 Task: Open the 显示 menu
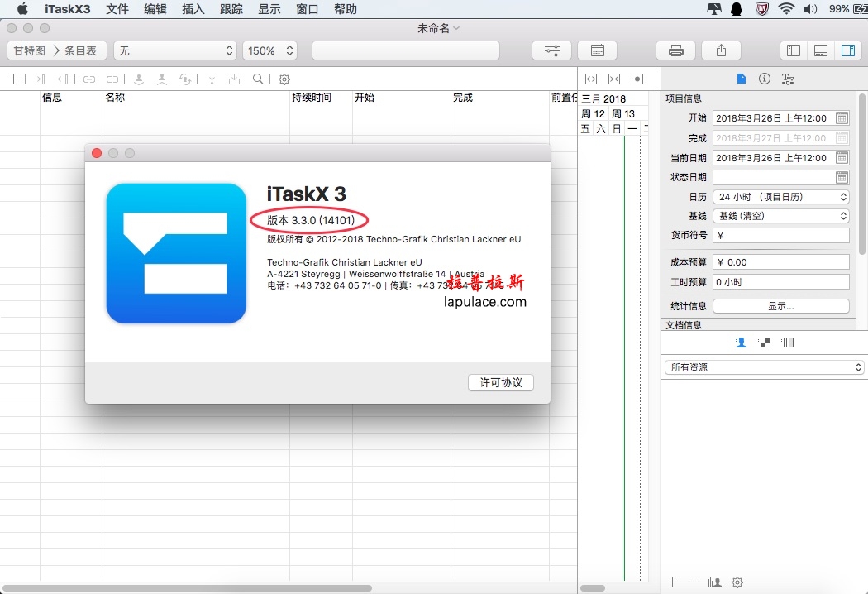(269, 9)
